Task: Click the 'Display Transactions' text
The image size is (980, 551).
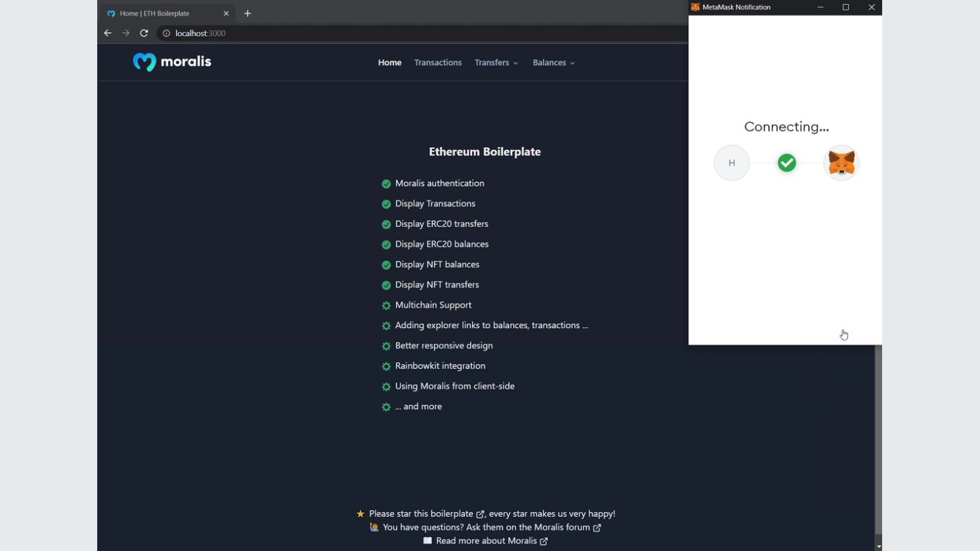Action: point(435,204)
